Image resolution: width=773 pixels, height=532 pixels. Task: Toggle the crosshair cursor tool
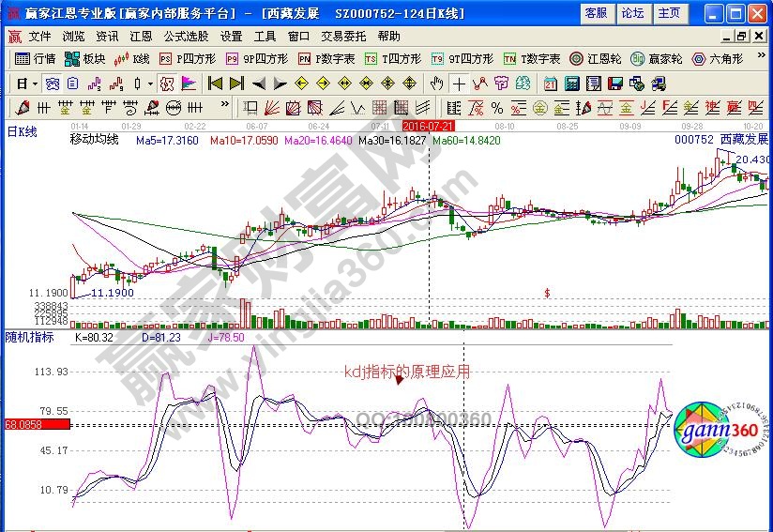tap(458, 83)
